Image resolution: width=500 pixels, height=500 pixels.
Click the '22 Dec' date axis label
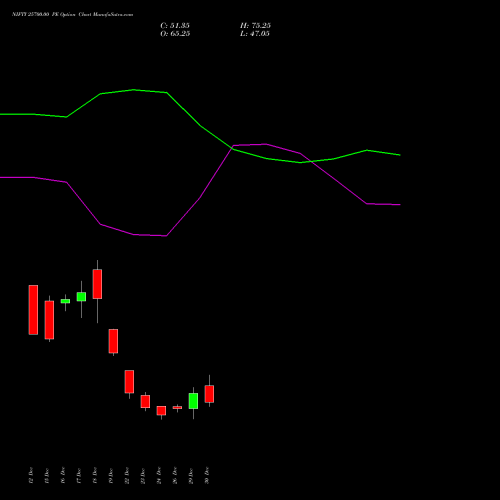[127, 475]
